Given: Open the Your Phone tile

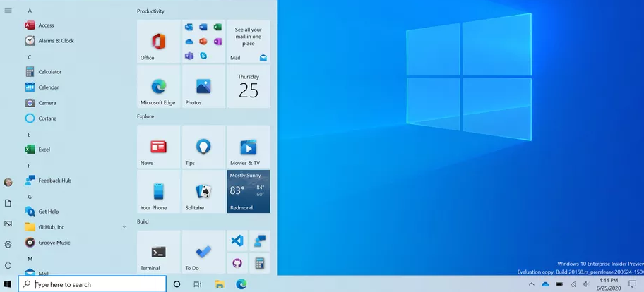Looking at the screenshot, I should click(159, 192).
